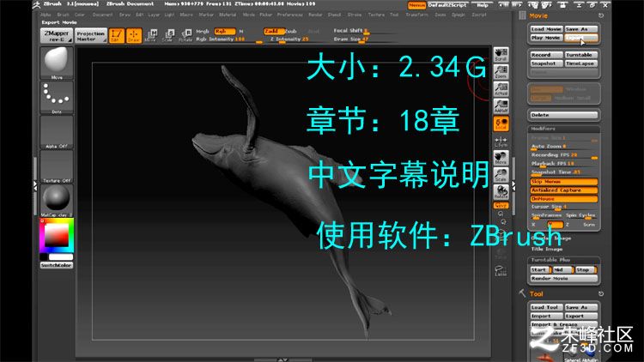The width and height of the screenshot is (644, 362).
Task: Pick a color from the color picker
Action: coord(57,236)
